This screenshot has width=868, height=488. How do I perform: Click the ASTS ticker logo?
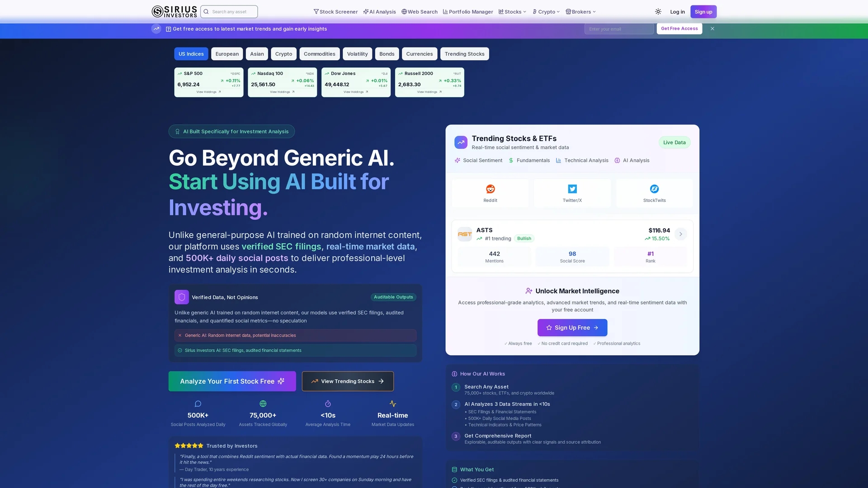465,234
